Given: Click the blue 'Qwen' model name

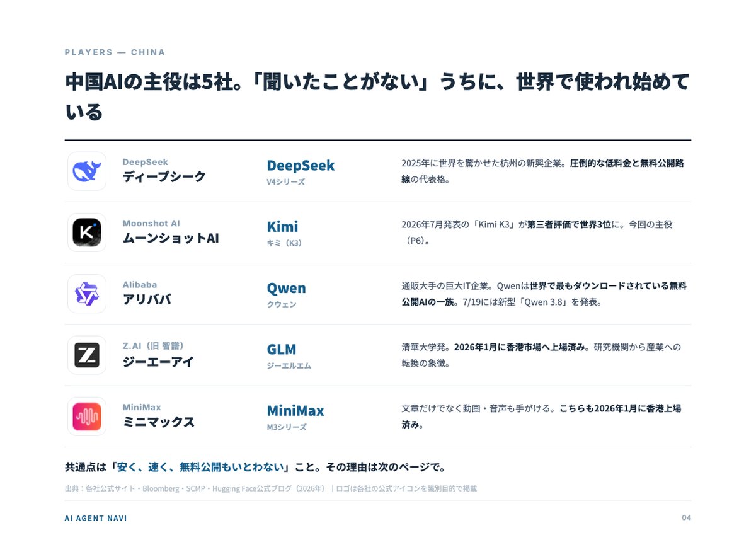Looking at the screenshot, I should pyautogui.click(x=286, y=289).
